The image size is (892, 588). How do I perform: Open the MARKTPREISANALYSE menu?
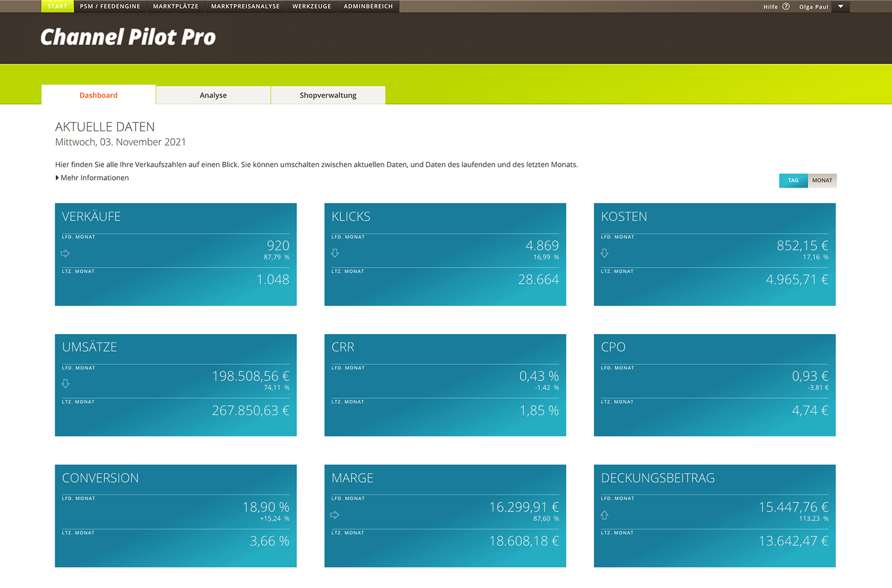point(245,6)
